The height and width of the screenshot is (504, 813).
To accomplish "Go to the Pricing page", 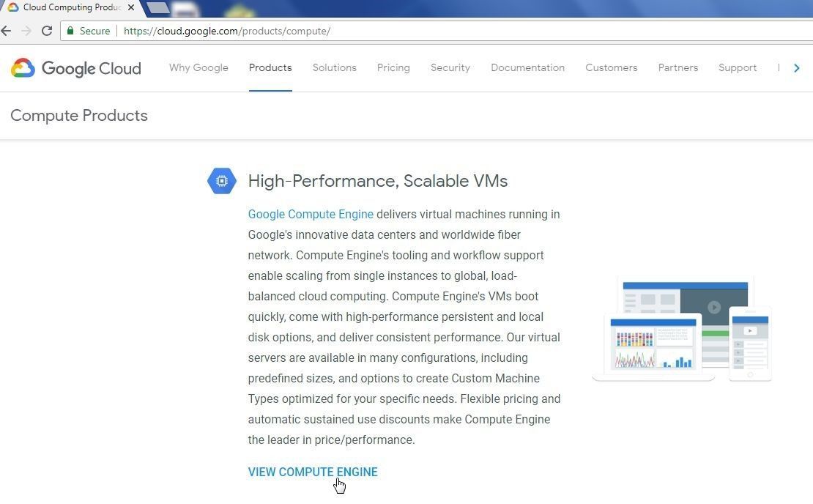I will pos(393,67).
